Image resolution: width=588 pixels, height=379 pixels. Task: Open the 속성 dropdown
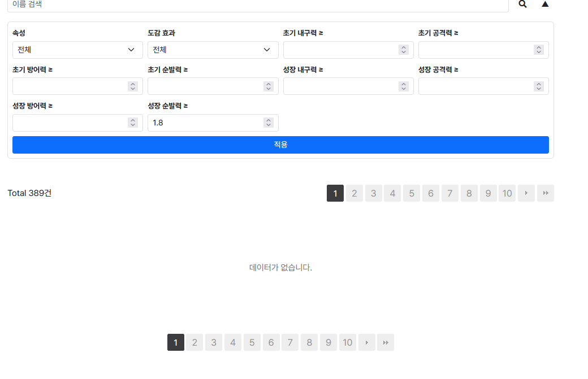tap(77, 50)
